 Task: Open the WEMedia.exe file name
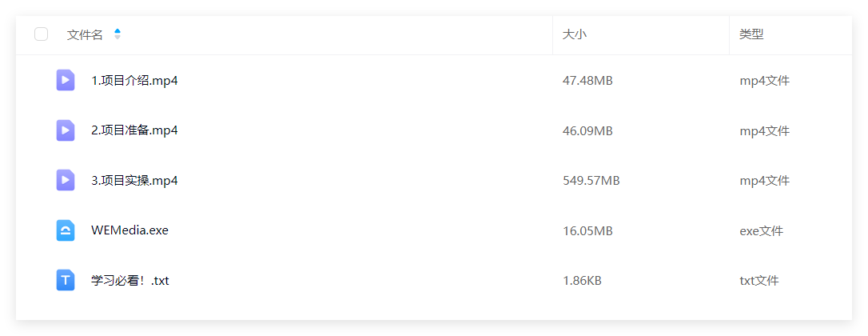[130, 230]
